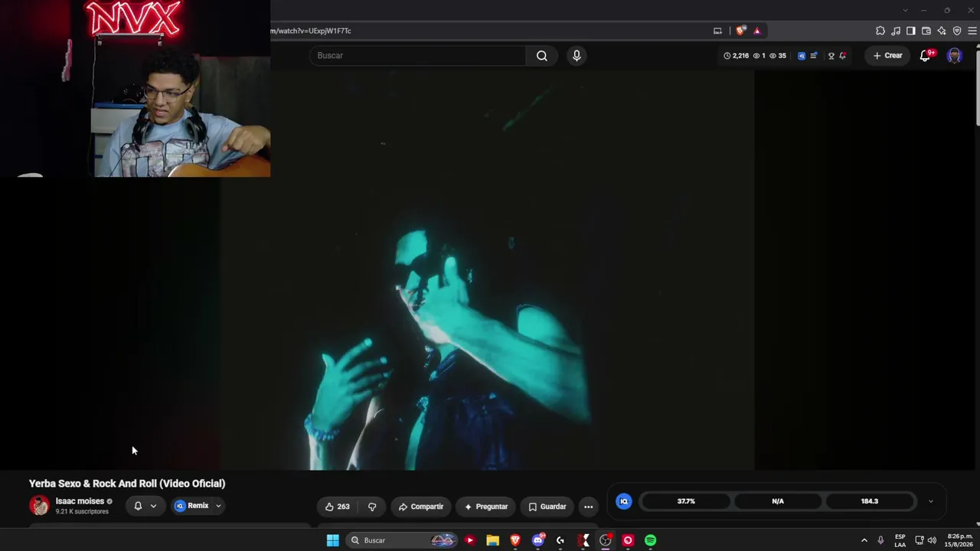
Task: Open the account avatar menu
Action: click(954, 55)
